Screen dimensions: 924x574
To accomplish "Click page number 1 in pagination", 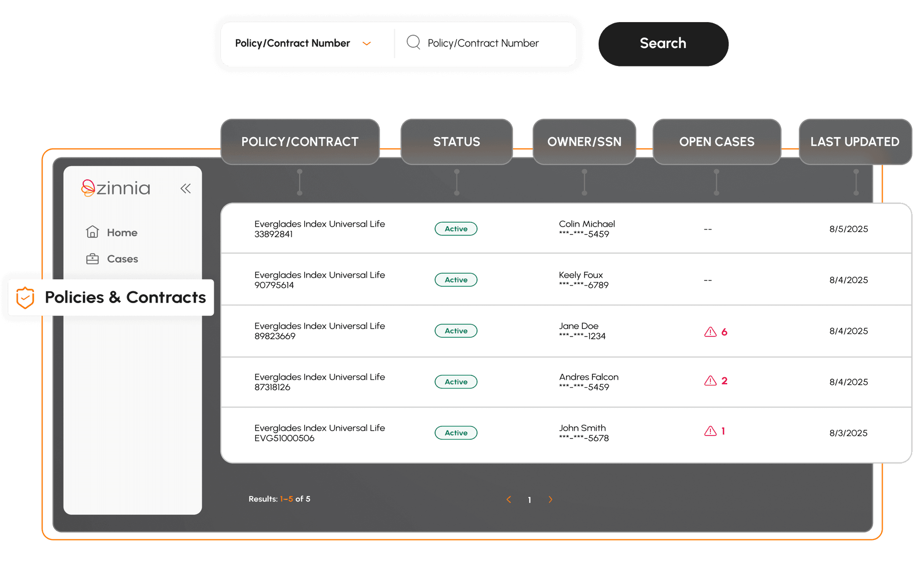I will click(x=529, y=500).
